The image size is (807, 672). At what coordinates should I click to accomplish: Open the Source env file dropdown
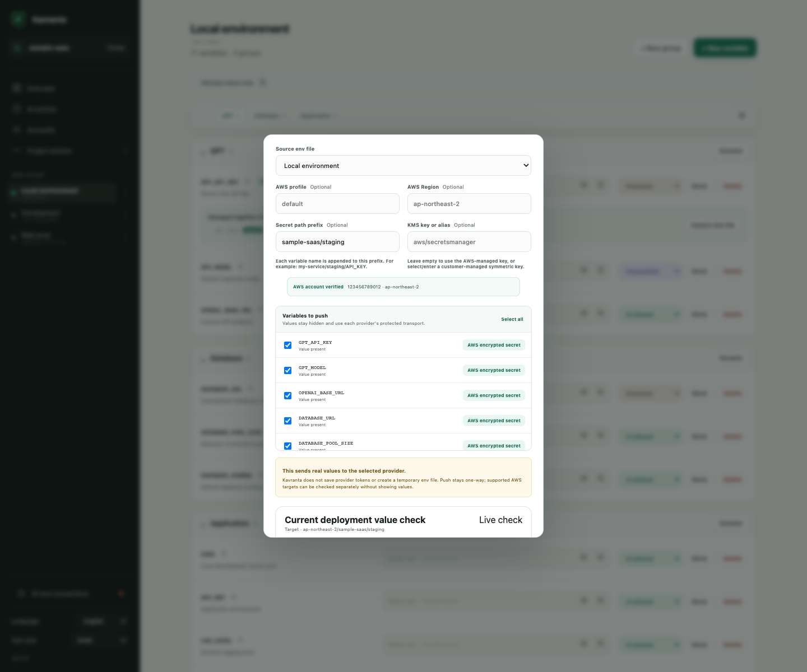click(x=403, y=166)
